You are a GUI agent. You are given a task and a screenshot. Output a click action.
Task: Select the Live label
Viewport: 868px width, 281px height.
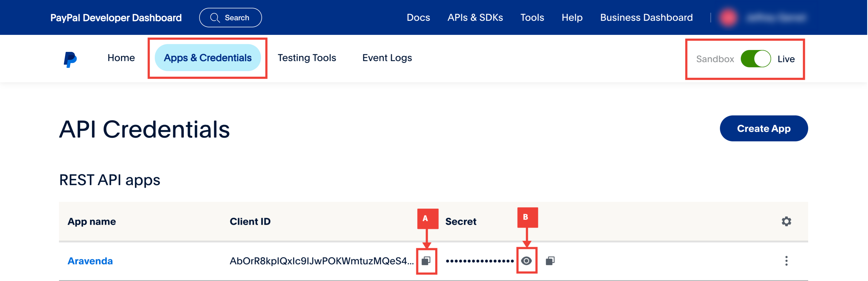tap(786, 59)
